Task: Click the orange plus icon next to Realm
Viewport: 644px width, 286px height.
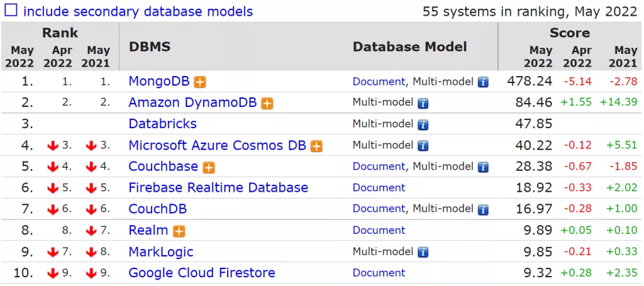Action: point(179,231)
